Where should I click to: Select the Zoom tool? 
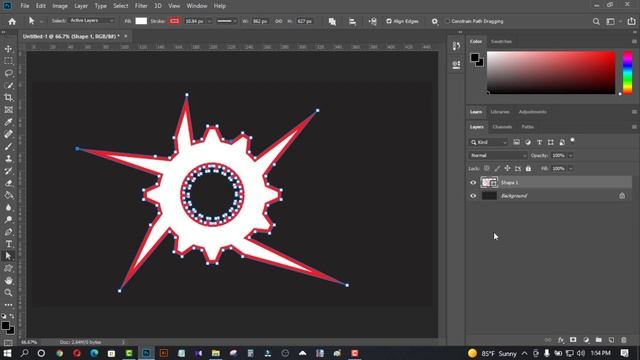point(8,293)
